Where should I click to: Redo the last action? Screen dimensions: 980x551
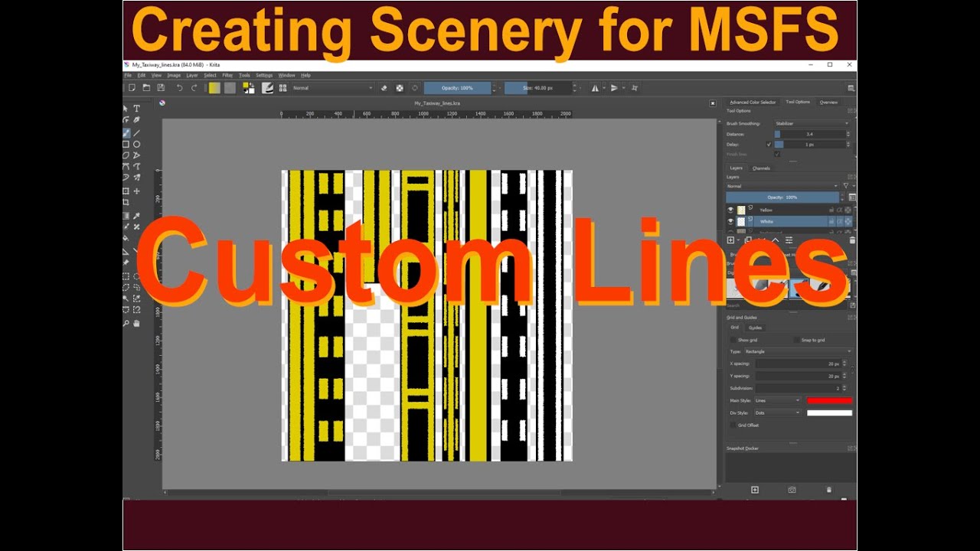(x=194, y=88)
